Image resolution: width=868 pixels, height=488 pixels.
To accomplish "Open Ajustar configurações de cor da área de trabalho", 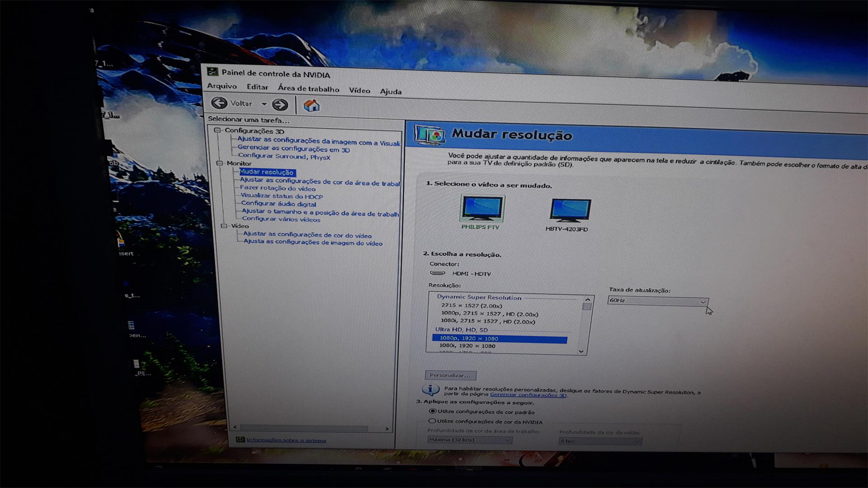I will pyautogui.click(x=320, y=182).
